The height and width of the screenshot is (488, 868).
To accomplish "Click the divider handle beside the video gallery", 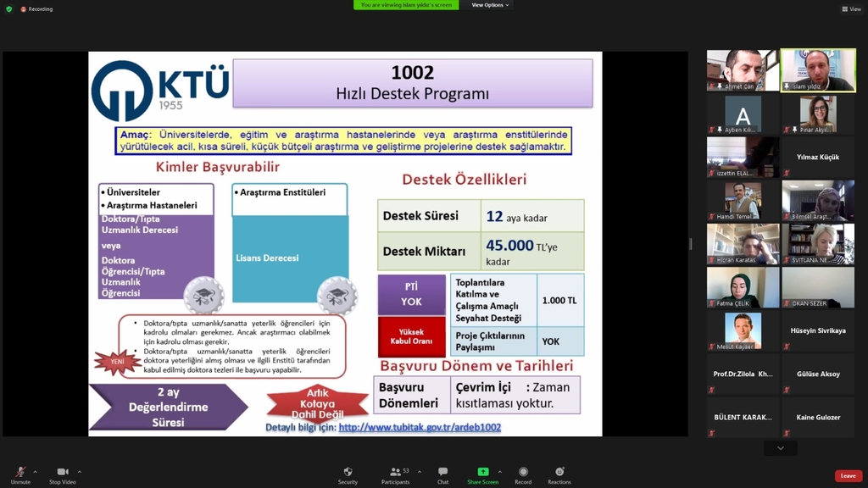I will coord(690,244).
